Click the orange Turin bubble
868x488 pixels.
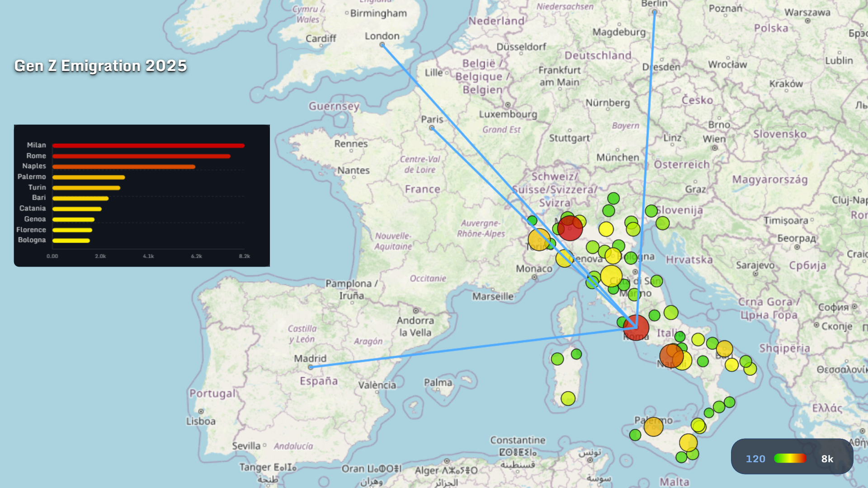539,239
